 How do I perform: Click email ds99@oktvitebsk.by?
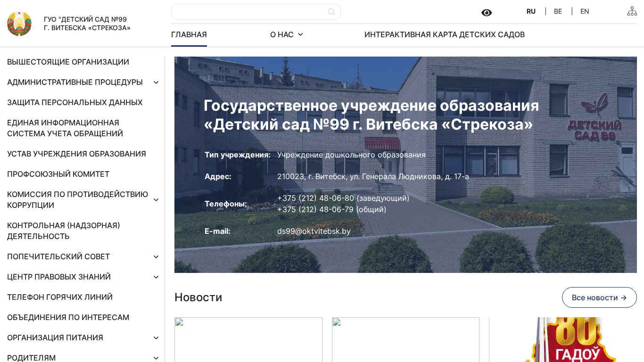[314, 231]
